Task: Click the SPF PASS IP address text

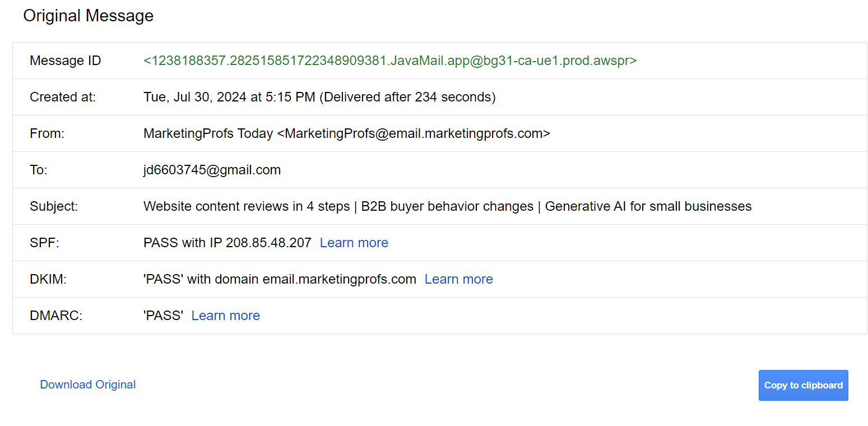Action: (x=227, y=243)
